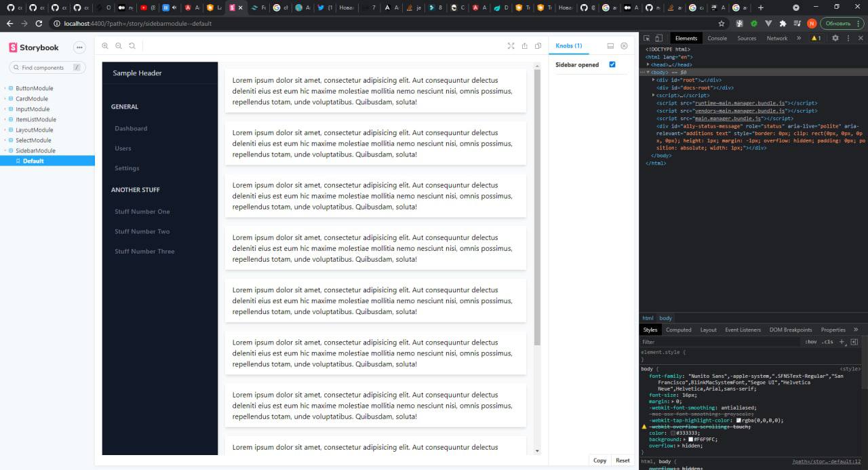The height and width of the screenshot is (470, 868).
Task: Switch to the Network tab
Action: tap(777, 38)
